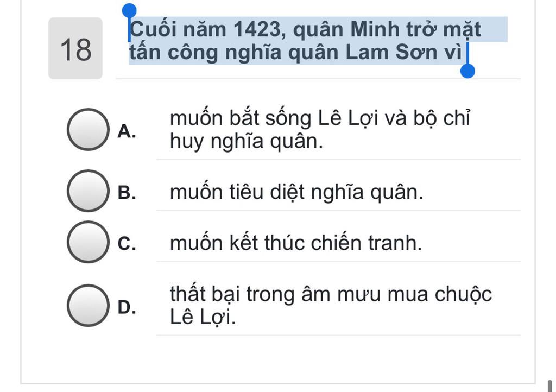Click the start text selection handle
Viewport: 556px width, 392px height.
point(129,11)
